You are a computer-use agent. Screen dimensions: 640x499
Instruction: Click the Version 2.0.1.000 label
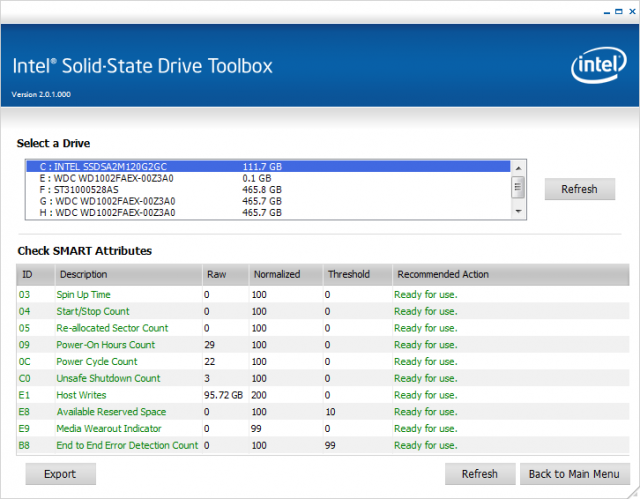pyautogui.click(x=41, y=94)
